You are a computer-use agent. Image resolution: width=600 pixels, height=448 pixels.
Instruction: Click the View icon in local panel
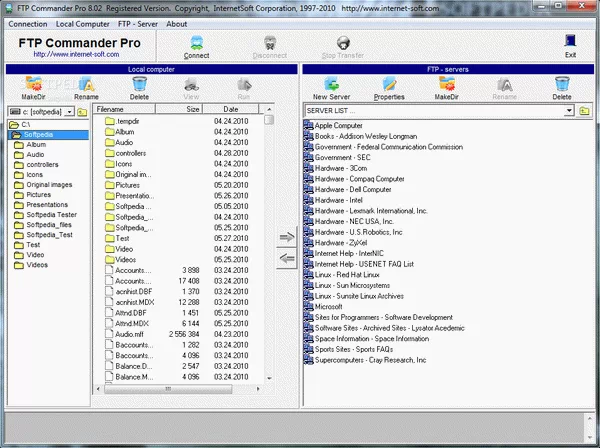coord(191,85)
